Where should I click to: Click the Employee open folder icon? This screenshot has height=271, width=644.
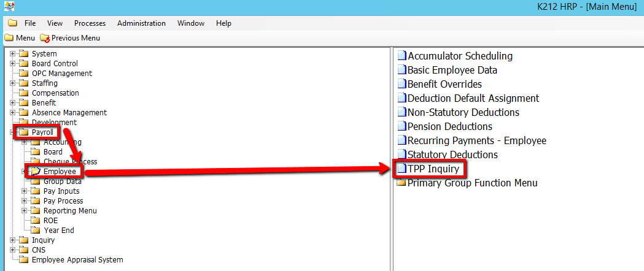[36, 172]
